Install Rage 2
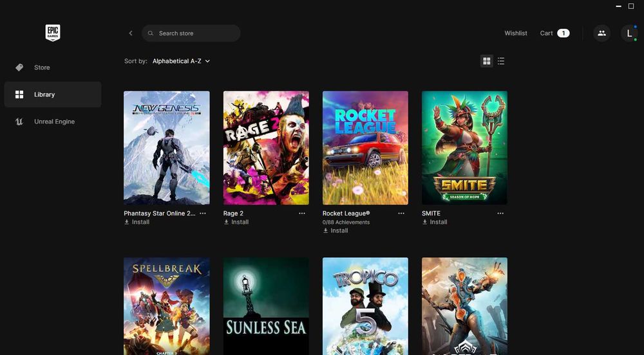644x355 pixels. 236,222
